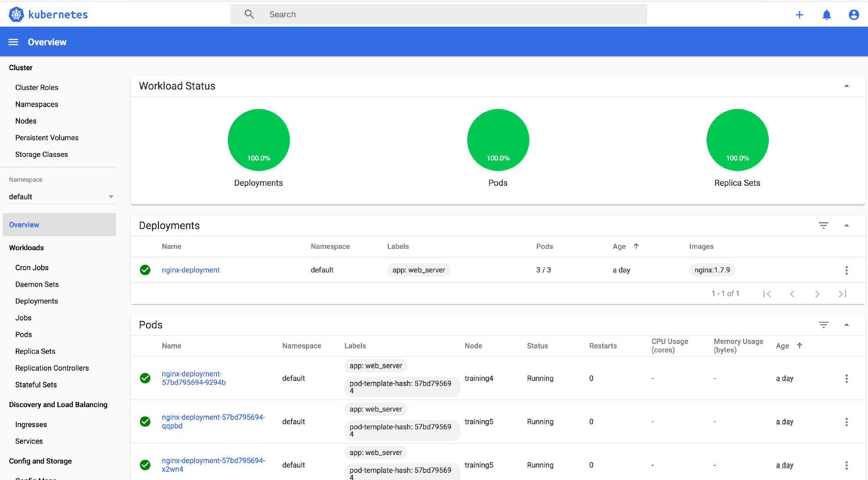Open Replica Sets in sidebar
This screenshot has height=480, width=868.
(x=35, y=351)
